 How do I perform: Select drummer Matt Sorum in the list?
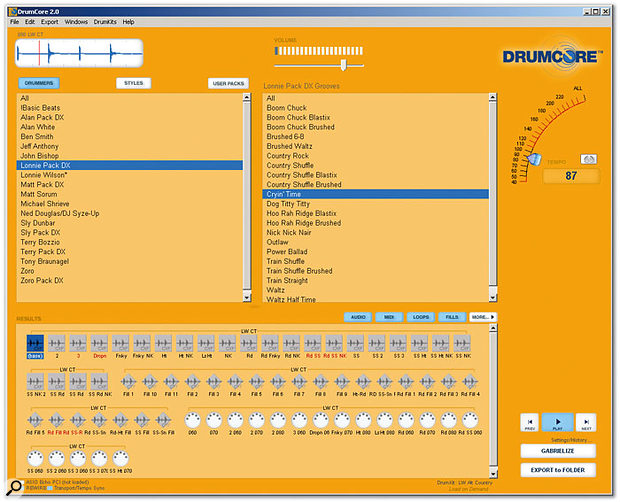129,194
